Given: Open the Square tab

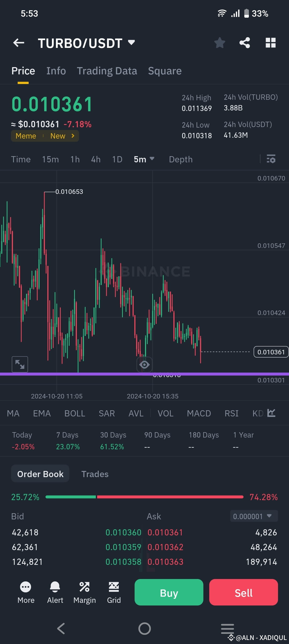Looking at the screenshot, I should pyautogui.click(x=165, y=71).
